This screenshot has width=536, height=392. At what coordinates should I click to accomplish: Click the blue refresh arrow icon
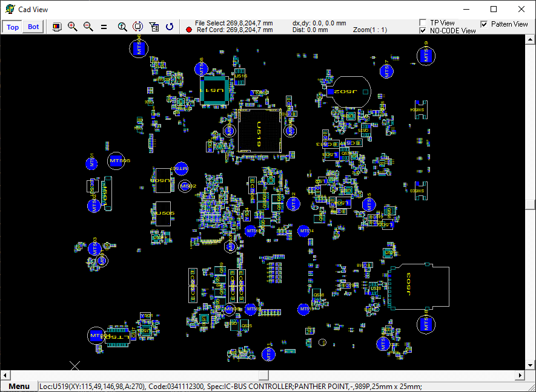[x=170, y=27]
